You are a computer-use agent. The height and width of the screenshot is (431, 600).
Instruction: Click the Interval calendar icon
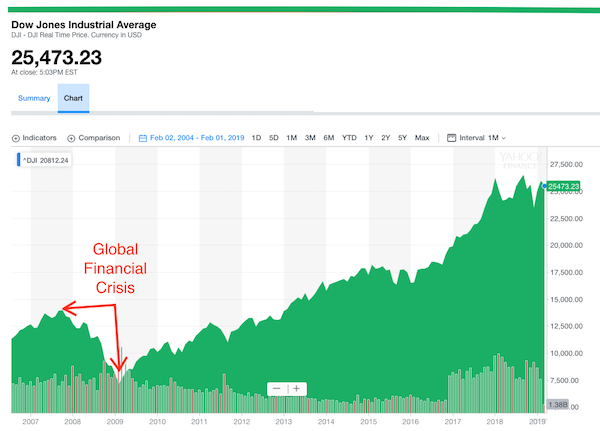coord(452,138)
